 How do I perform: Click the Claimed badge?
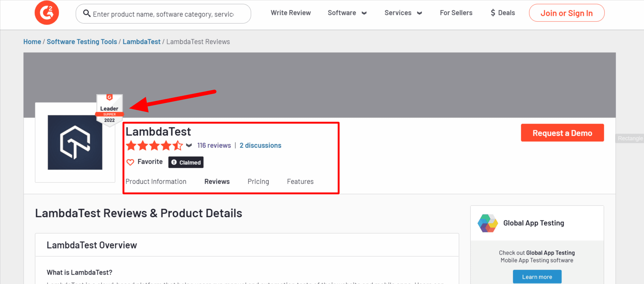(186, 162)
